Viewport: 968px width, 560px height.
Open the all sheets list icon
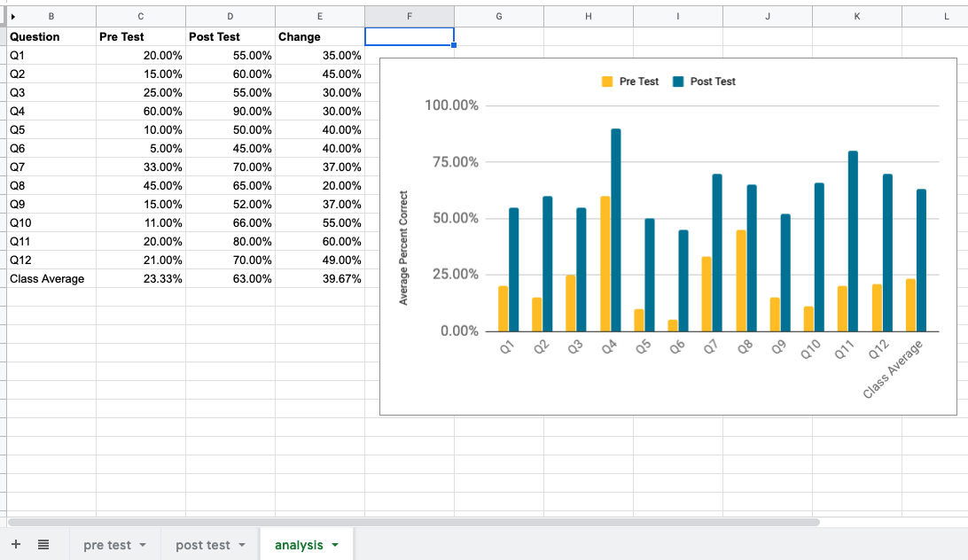pos(43,545)
